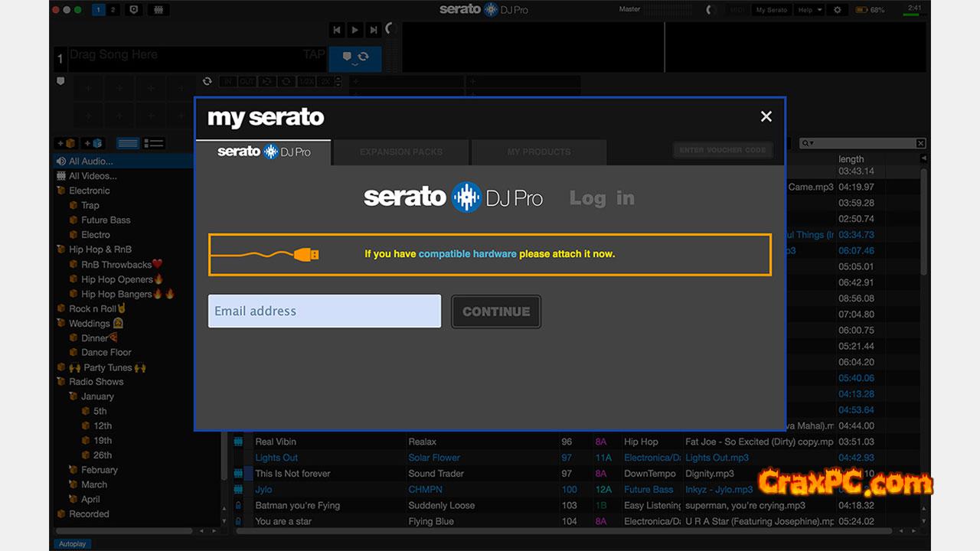Close the My Serato dialog

pyautogui.click(x=766, y=116)
